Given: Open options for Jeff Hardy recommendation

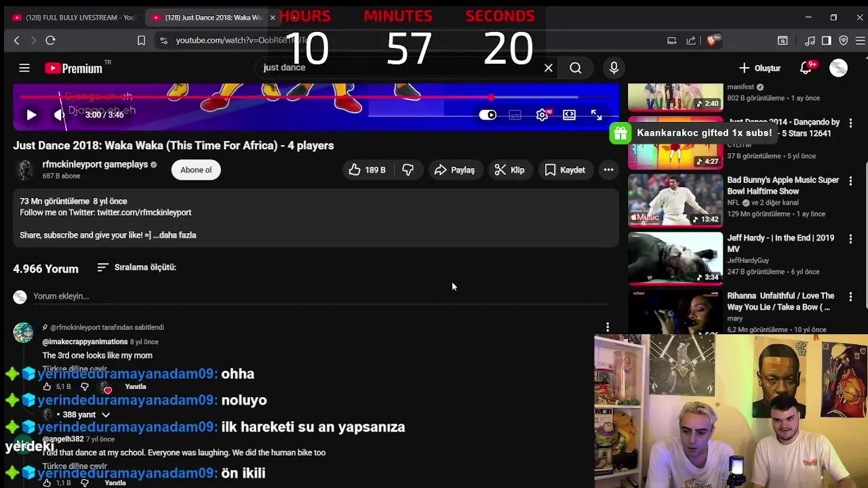Looking at the screenshot, I should 850,239.
